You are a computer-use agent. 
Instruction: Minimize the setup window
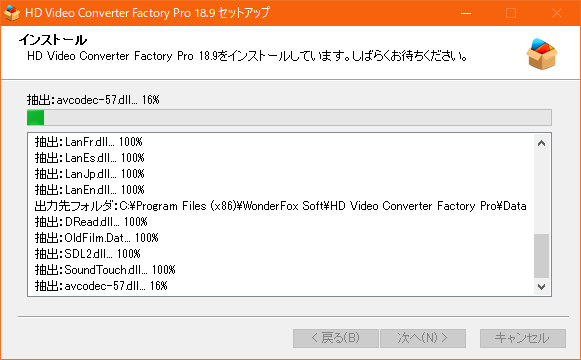[466, 13]
